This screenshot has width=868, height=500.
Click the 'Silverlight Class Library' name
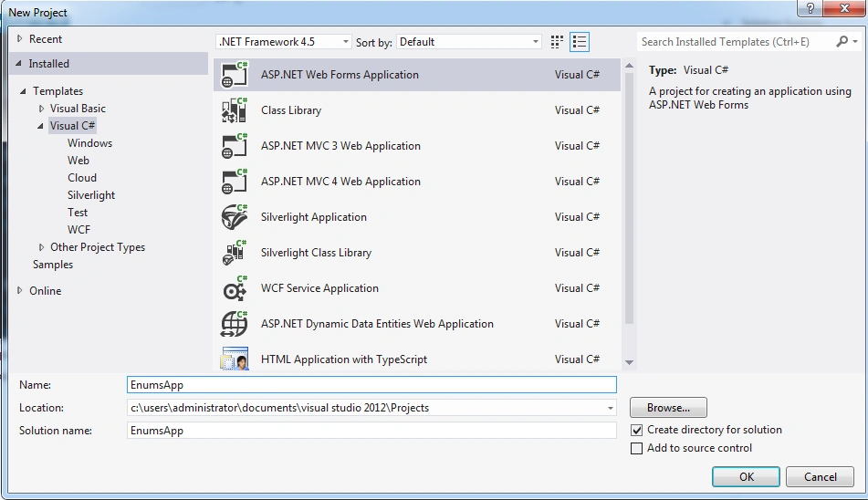pyautogui.click(x=316, y=253)
